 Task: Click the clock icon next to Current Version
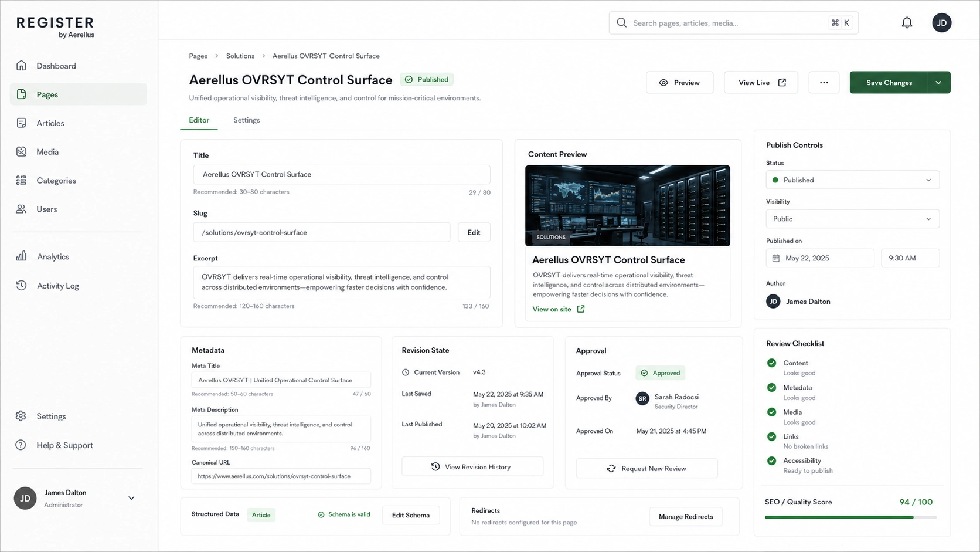pyautogui.click(x=406, y=372)
